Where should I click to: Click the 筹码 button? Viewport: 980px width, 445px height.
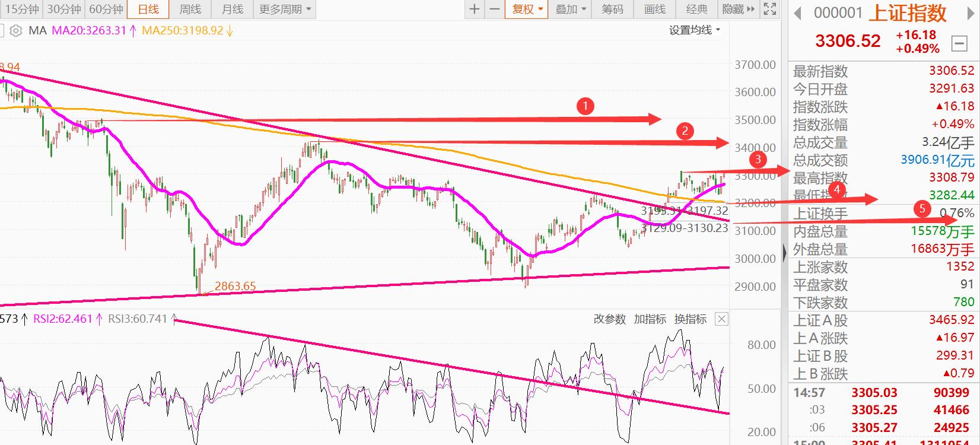tap(612, 9)
